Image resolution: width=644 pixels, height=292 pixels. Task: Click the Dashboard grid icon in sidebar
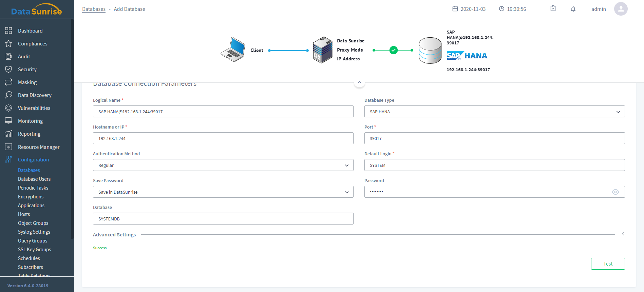pos(8,31)
